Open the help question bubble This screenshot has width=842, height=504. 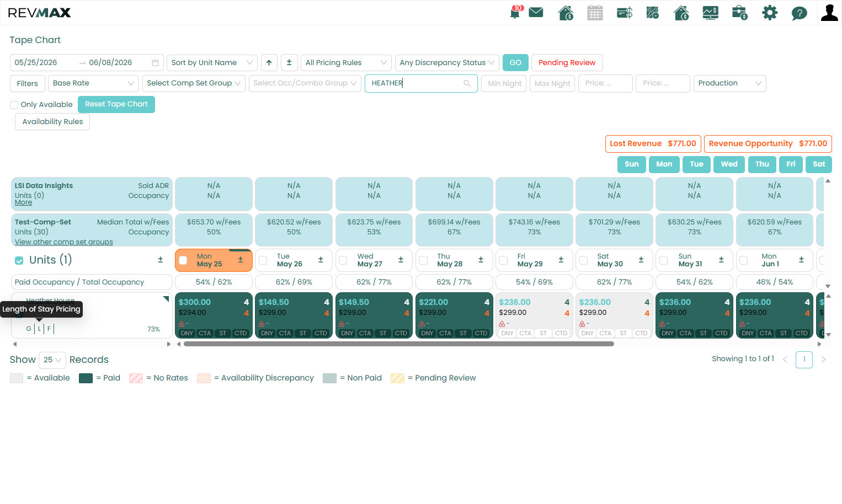click(x=799, y=13)
